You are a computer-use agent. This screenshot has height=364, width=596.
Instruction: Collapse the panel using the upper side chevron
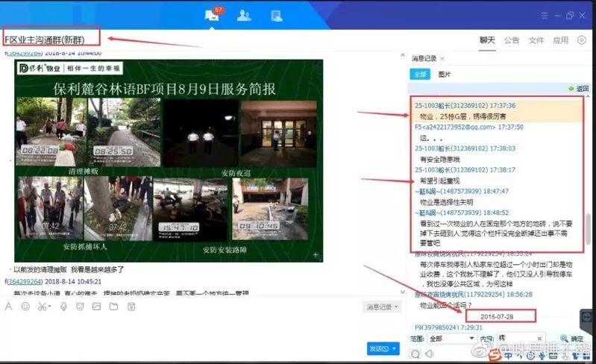point(403,55)
